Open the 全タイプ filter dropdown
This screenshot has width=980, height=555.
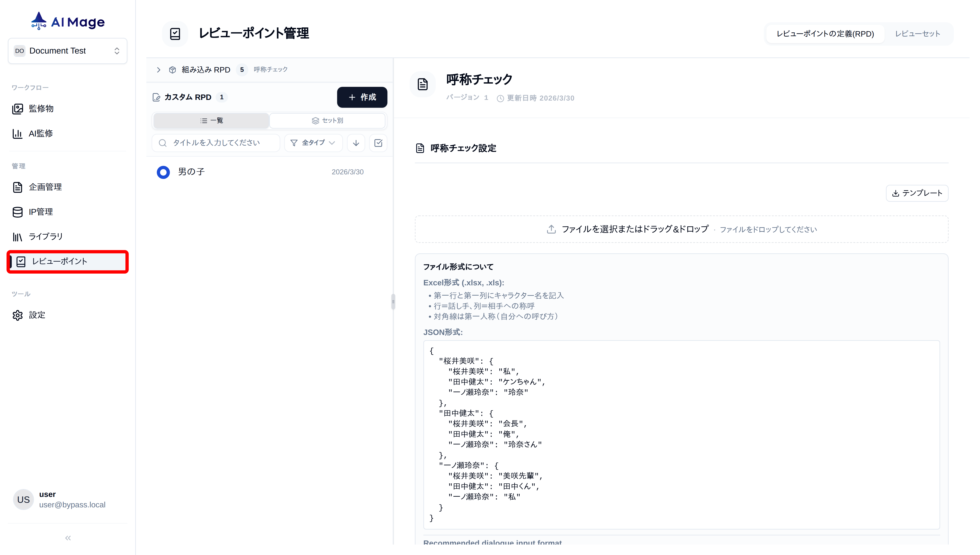click(x=313, y=143)
